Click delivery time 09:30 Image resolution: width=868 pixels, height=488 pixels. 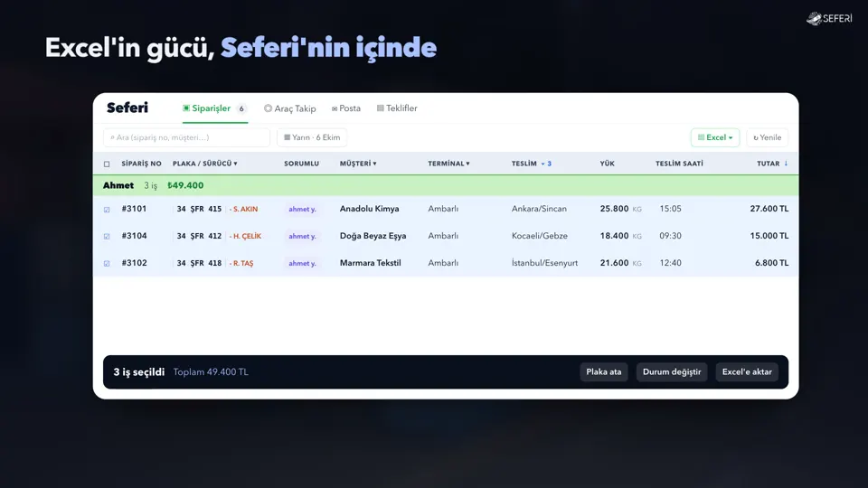coord(670,236)
